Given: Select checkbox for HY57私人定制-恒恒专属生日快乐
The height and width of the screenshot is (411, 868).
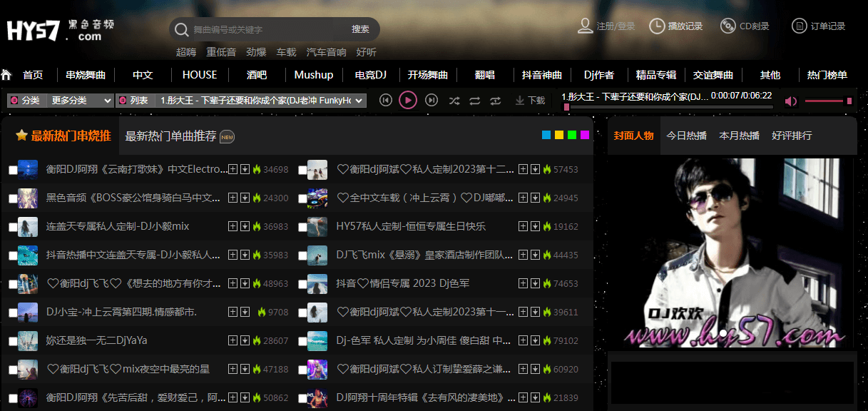Looking at the screenshot, I should (302, 227).
